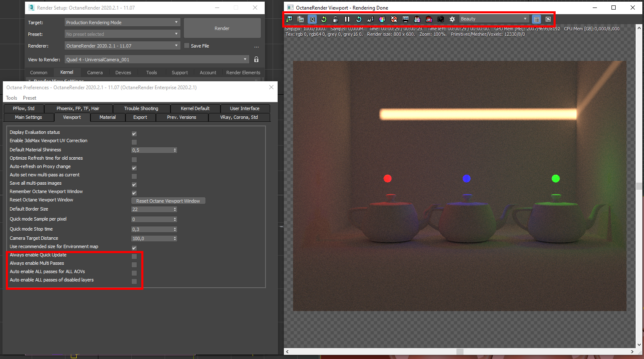Open the aperture-shaped settings icon
Viewport: 644px width, 359px height.
452,19
